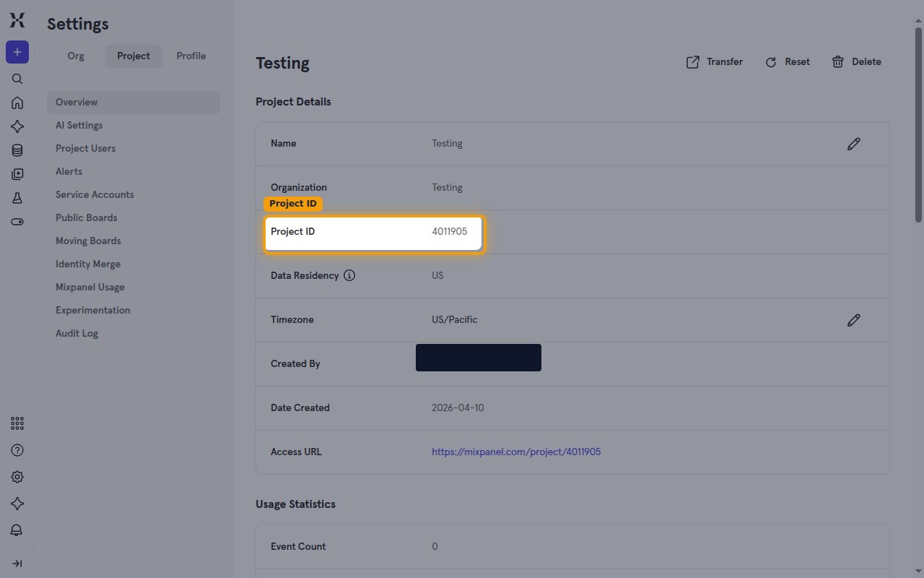
Task: Click the Created By label
Action: [295, 363]
